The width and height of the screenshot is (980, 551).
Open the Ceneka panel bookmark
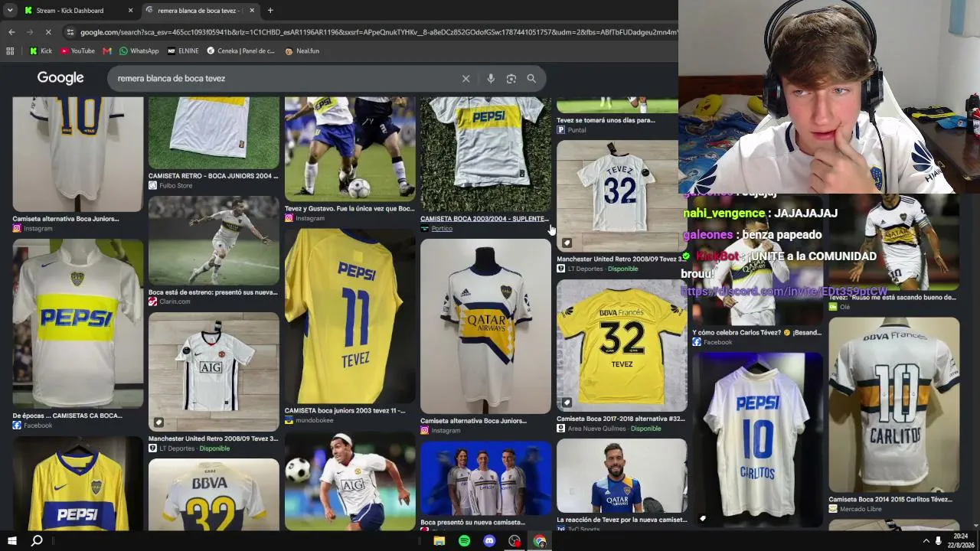click(x=240, y=51)
